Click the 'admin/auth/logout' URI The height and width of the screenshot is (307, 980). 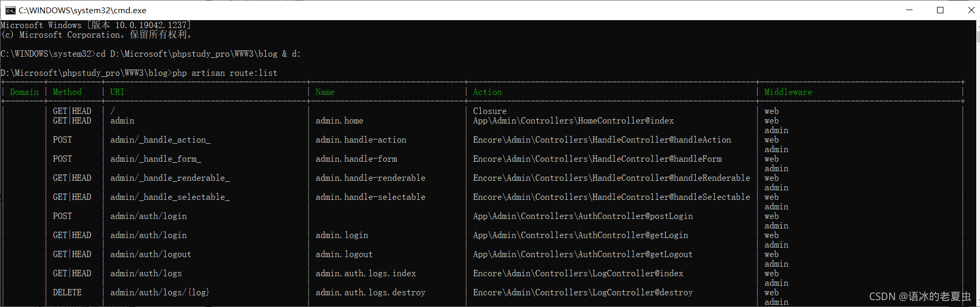tap(151, 255)
